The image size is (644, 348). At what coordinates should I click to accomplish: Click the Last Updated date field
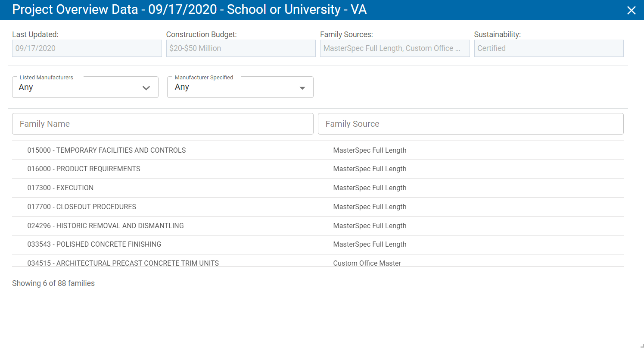87,48
